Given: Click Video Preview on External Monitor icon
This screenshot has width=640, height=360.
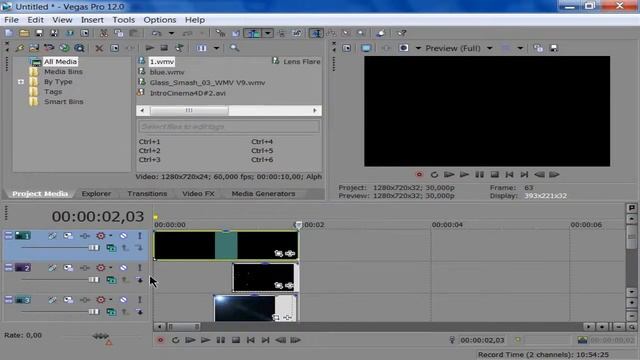Looking at the screenshot, I should (366, 48).
